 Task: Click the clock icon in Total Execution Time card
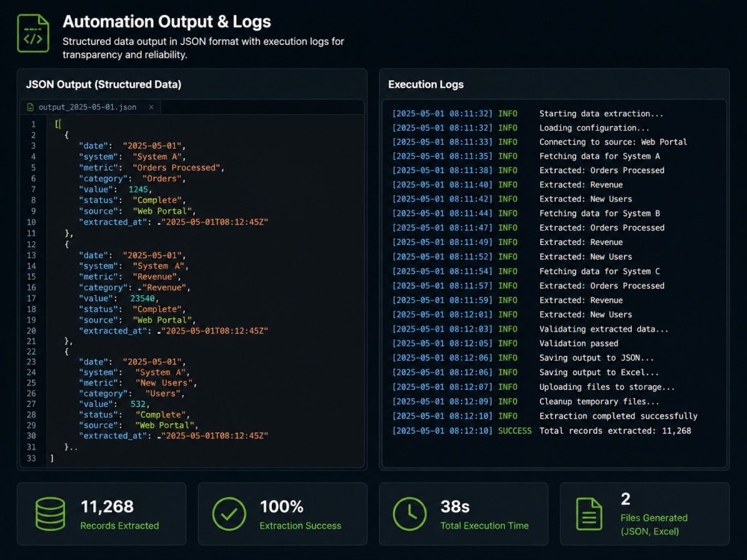[409, 514]
